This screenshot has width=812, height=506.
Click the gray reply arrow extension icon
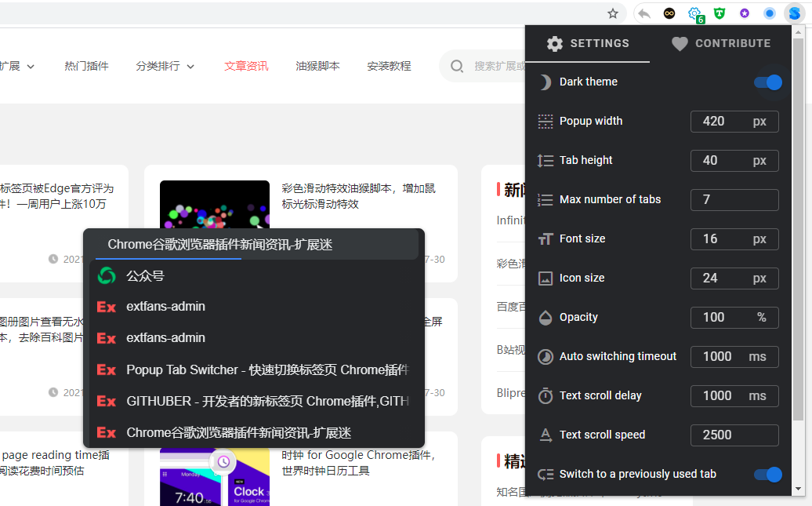click(x=644, y=13)
